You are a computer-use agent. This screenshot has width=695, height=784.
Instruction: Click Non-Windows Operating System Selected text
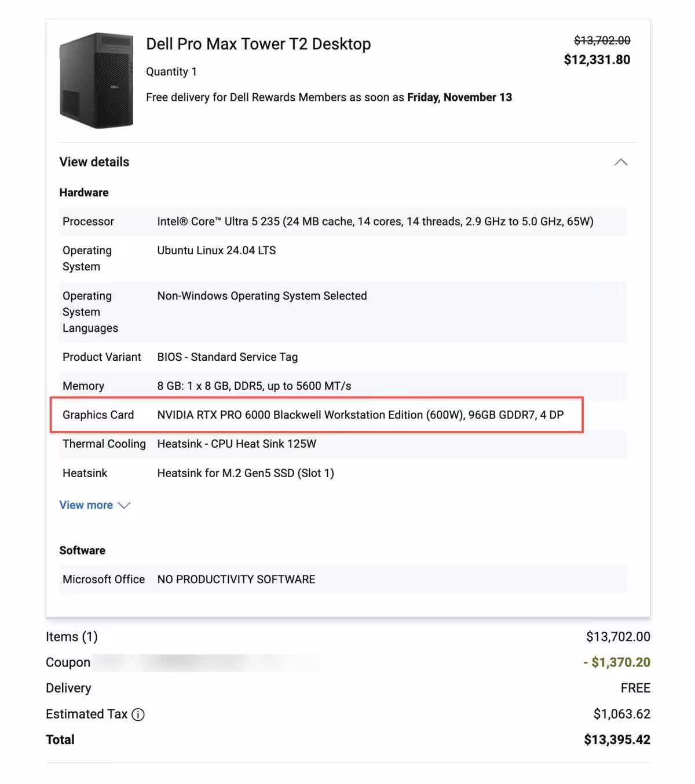click(x=262, y=295)
